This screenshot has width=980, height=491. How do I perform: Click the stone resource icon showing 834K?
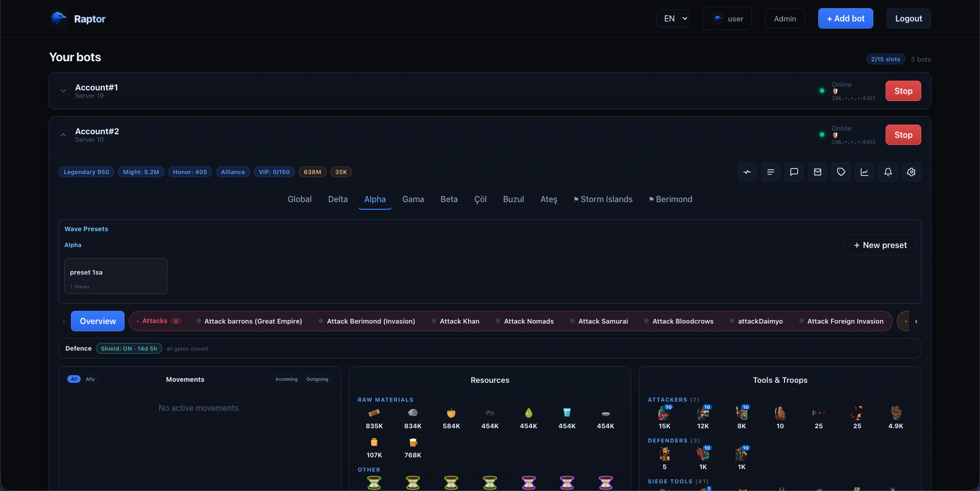click(x=413, y=413)
